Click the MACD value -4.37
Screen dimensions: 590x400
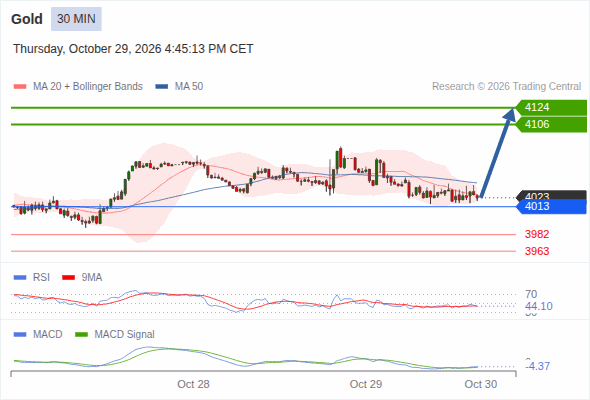[x=538, y=366]
